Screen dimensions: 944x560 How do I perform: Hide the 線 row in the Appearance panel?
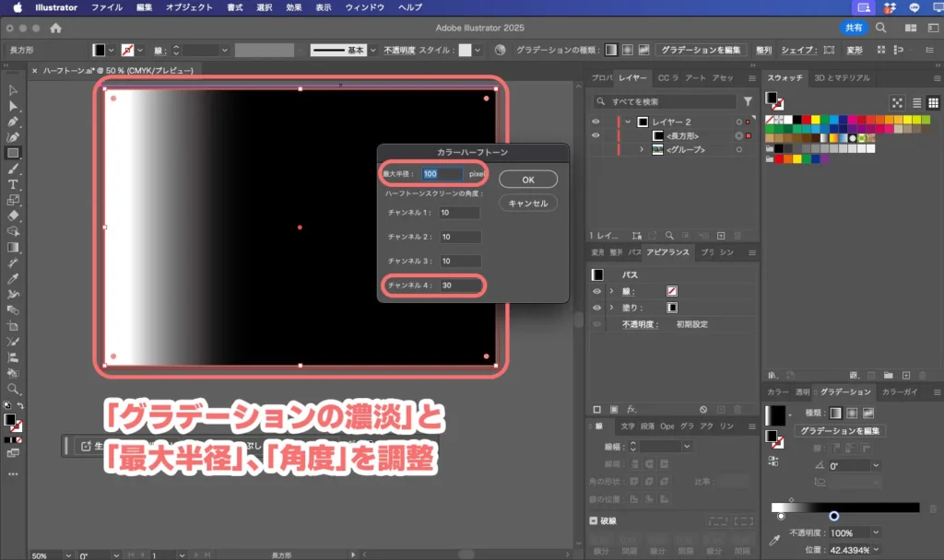597,291
